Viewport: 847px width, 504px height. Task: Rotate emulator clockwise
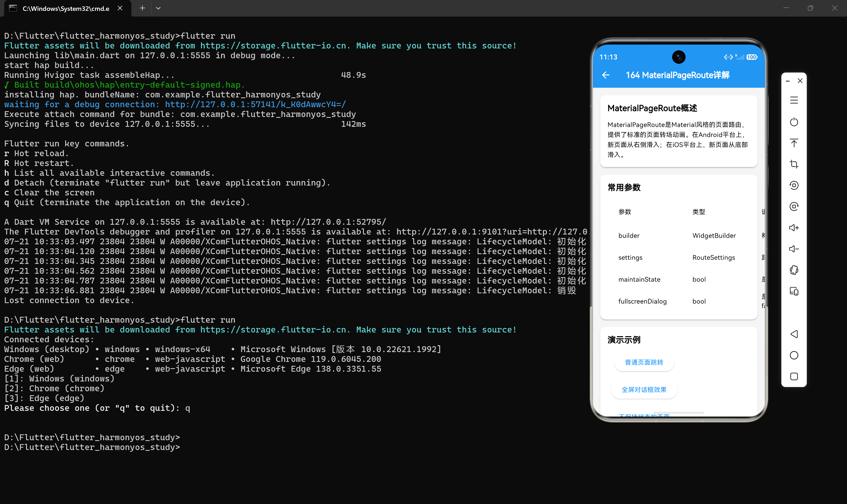coord(794,206)
